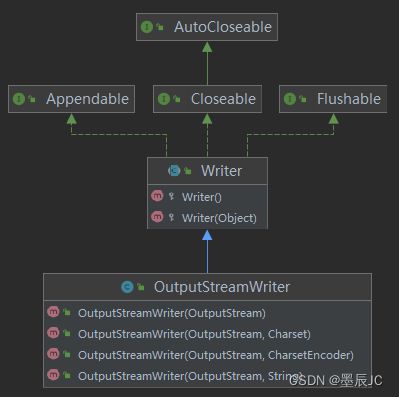Click the blue inheritance arrow below Writer

point(207,251)
